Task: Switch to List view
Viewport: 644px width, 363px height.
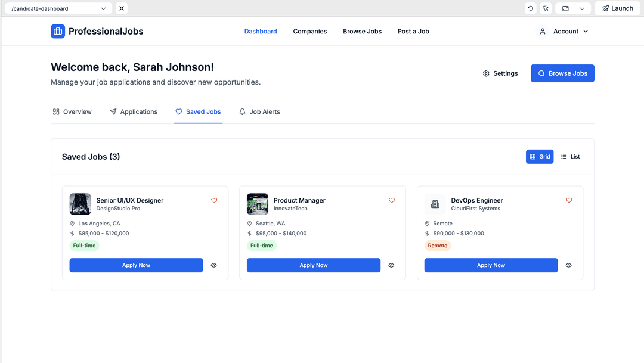Action: (x=570, y=157)
